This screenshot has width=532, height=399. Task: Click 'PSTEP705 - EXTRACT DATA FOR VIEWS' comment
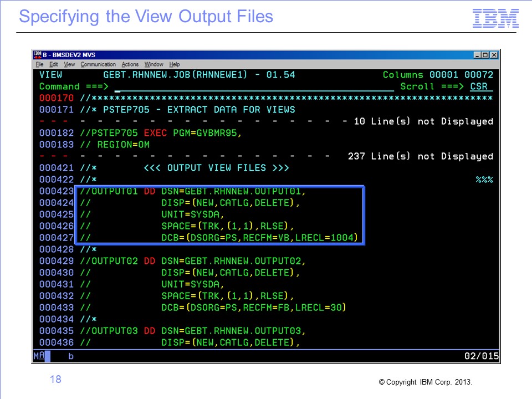(199, 110)
